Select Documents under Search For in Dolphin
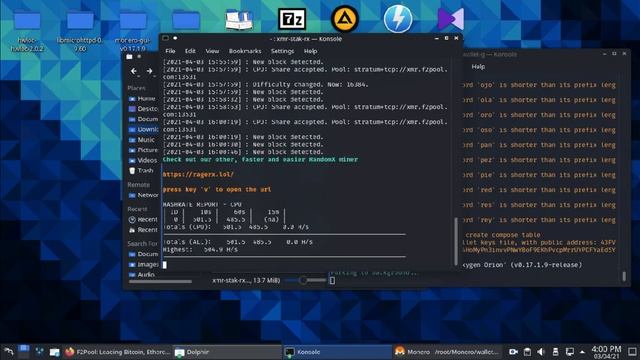 pyautogui.click(x=143, y=254)
